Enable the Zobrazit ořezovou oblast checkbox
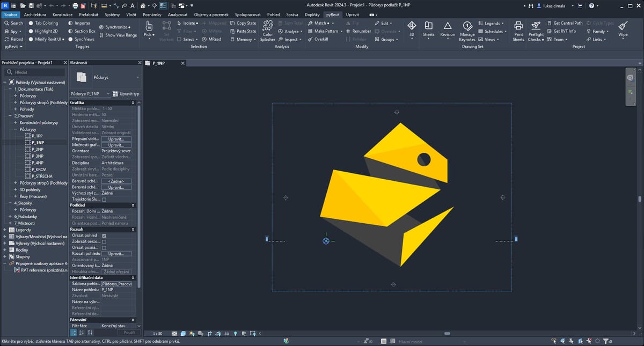The image size is (644, 346). (x=104, y=242)
